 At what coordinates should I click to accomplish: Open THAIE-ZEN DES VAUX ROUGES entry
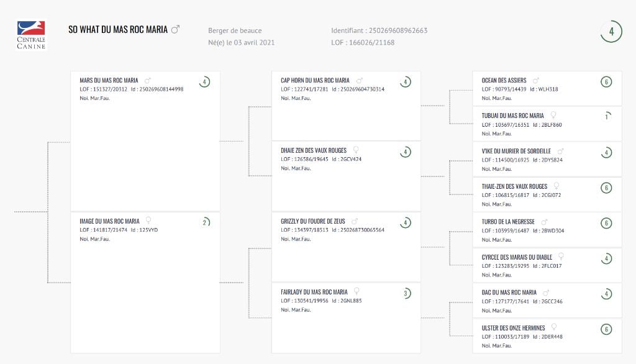[x=514, y=186]
